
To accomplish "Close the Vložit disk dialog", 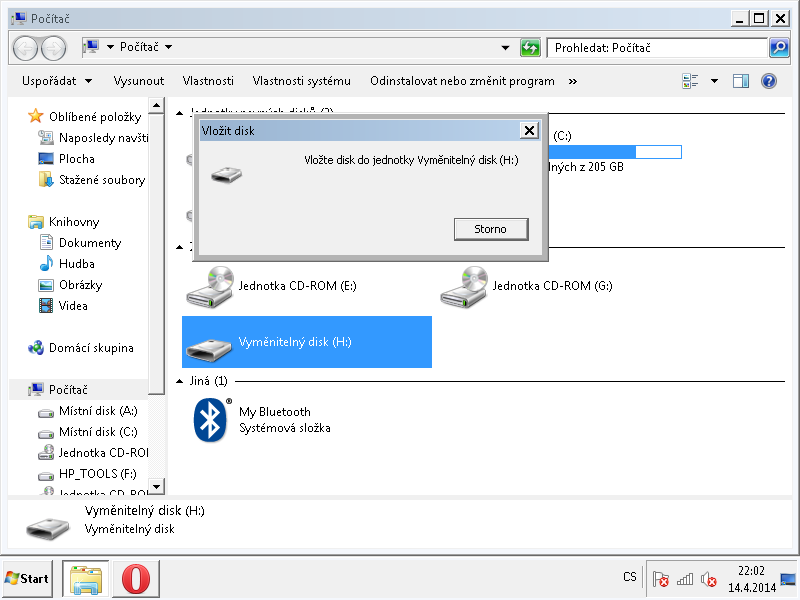I will coord(530,131).
